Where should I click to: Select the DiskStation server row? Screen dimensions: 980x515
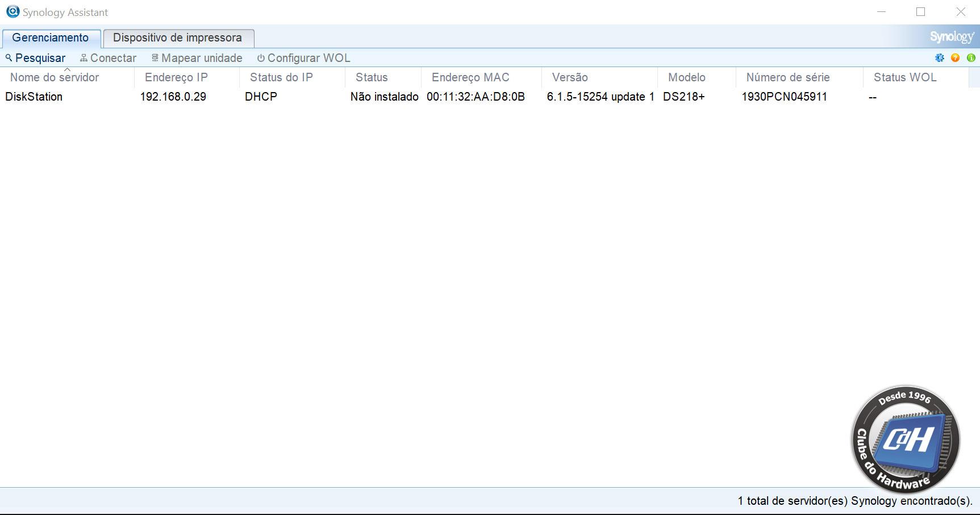click(x=484, y=97)
